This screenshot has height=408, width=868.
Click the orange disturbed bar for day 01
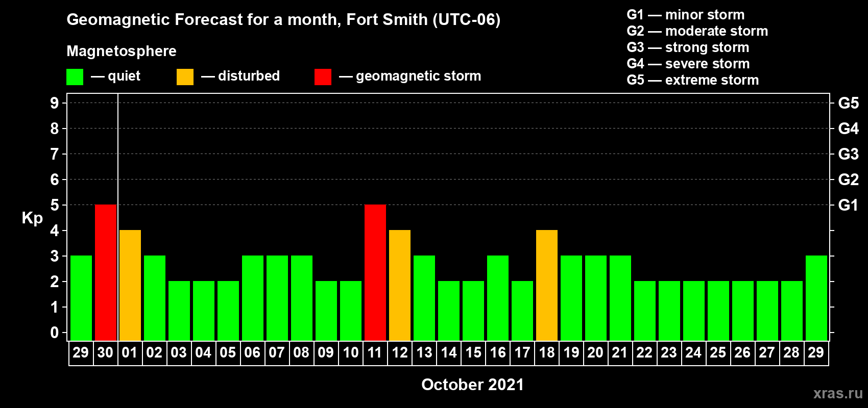pyautogui.click(x=130, y=286)
